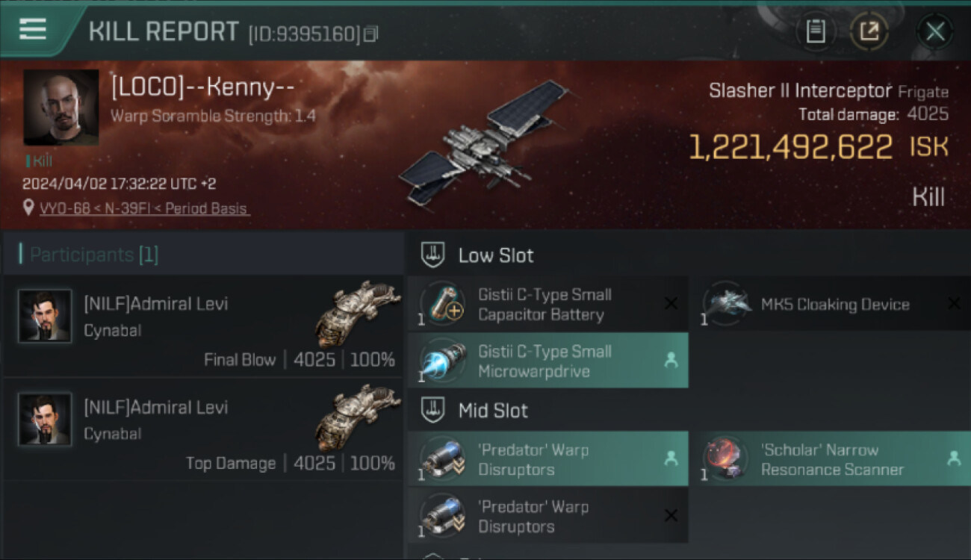This screenshot has width=971, height=560.
Task: Select the highlighted 'Predator' Warp Disruptors
Action: click(547, 459)
